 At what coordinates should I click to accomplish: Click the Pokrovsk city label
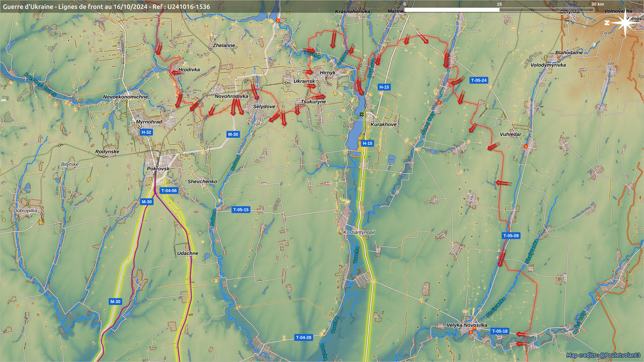coord(158,169)
